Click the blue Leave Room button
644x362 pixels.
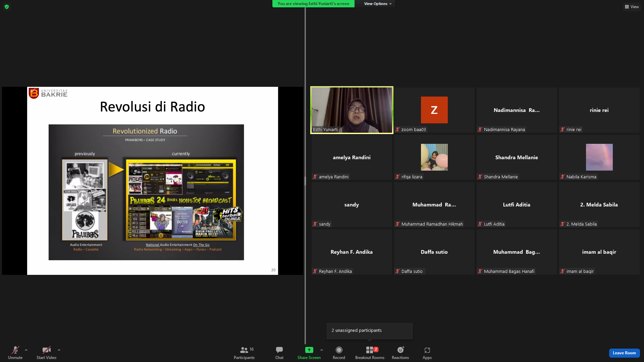624,353
